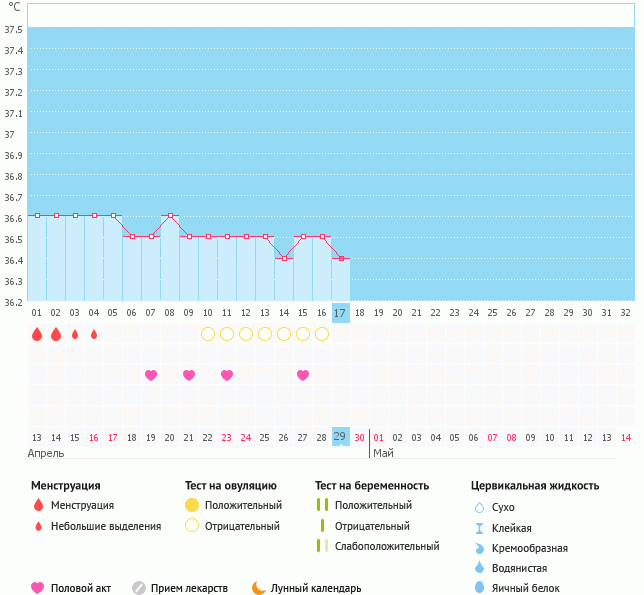644x595 pixels.
Task: Click the empty yellow Отрицательный ovulation legend circle
Action: click(192, 525)
